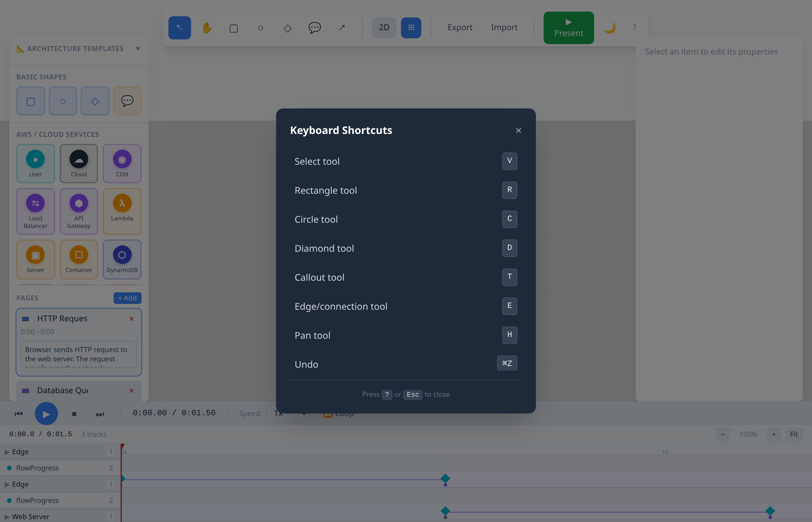Select the callout speech bubble tool in toolbar
Image resolution: width=812 pixels, height=522 pixels.
click(x=314, y=28)
